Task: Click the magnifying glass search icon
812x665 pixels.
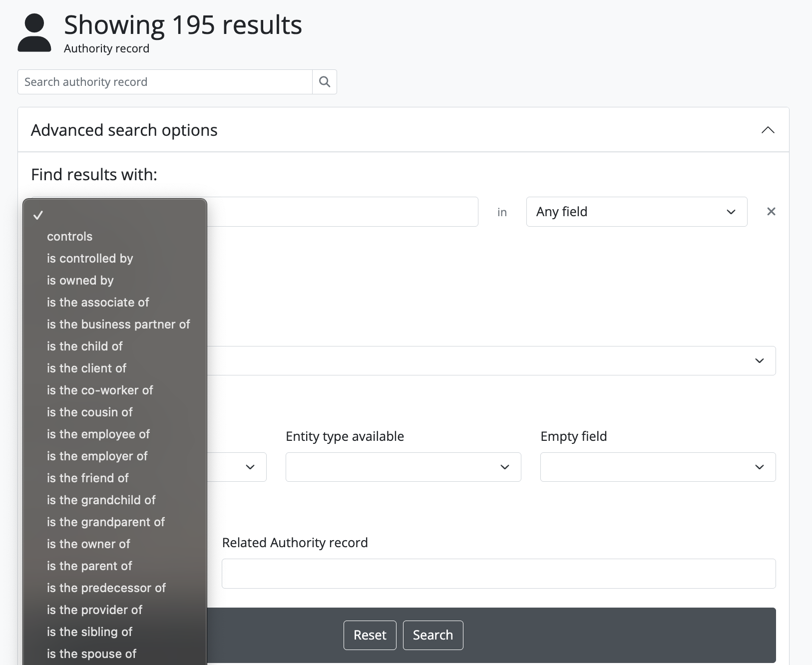Action: 325,82
